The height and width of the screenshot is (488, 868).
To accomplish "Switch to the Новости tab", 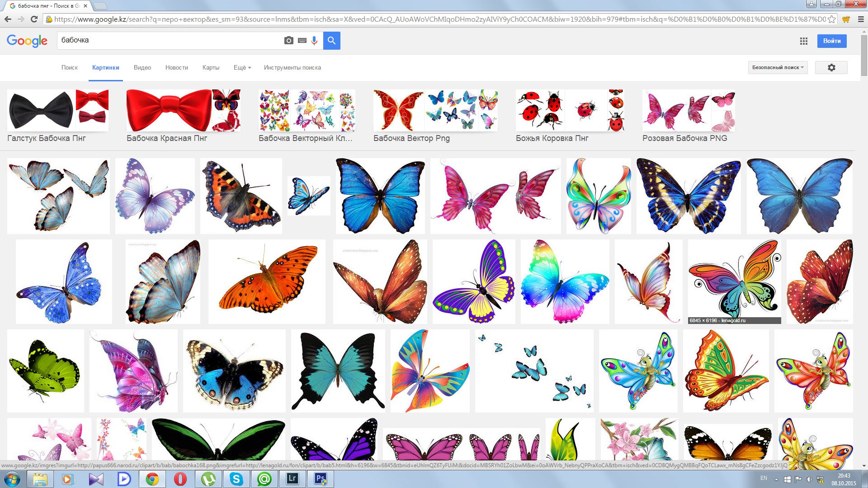I will click(x=176, y=67).
